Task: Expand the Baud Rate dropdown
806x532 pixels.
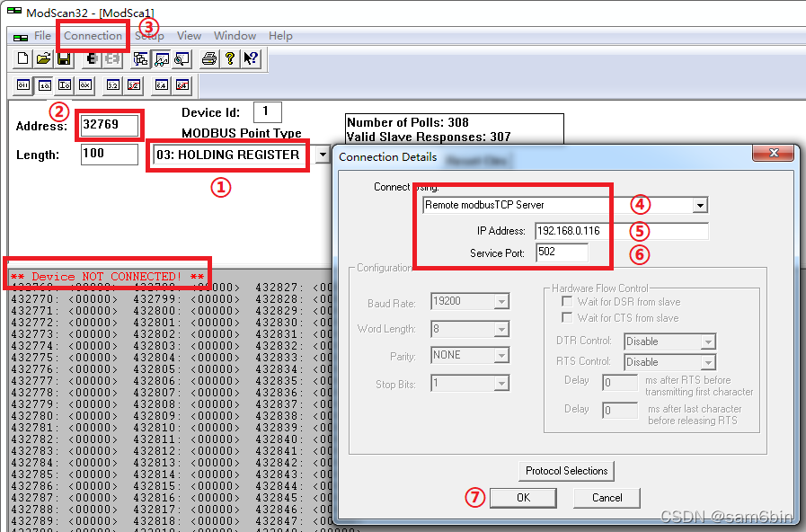Action: pos(501,301)
